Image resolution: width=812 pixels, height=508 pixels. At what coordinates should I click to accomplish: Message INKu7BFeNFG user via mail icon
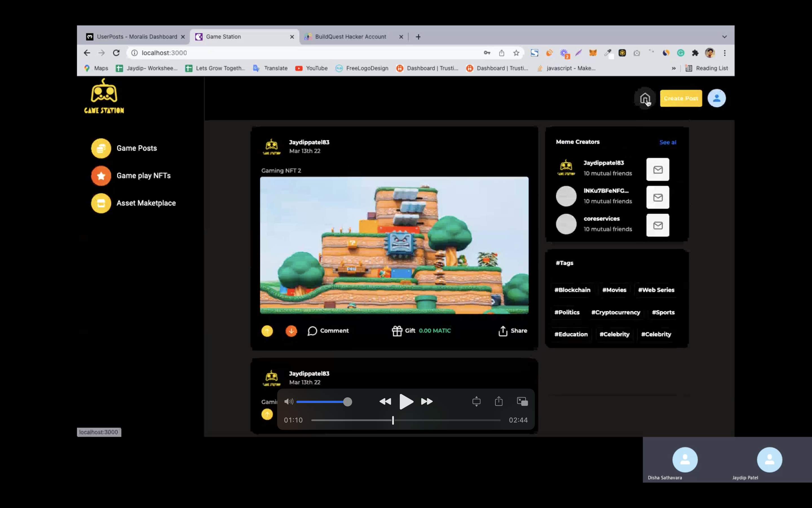(x=658, y=198)
